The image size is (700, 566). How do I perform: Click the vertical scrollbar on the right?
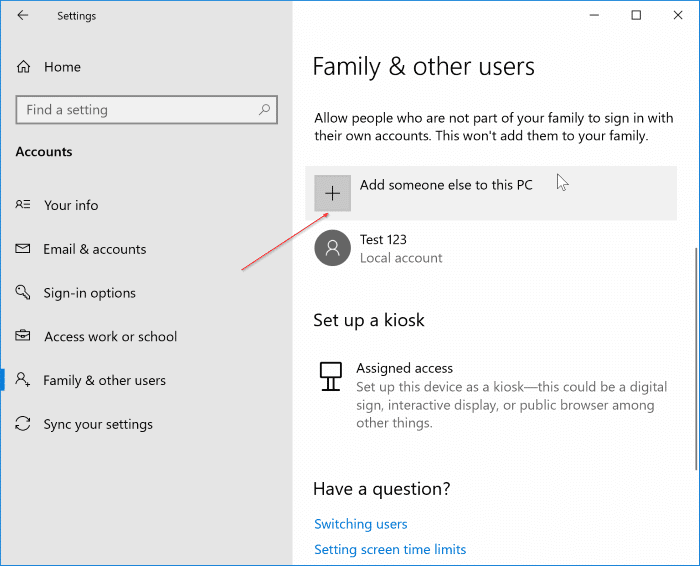(696, 359)
